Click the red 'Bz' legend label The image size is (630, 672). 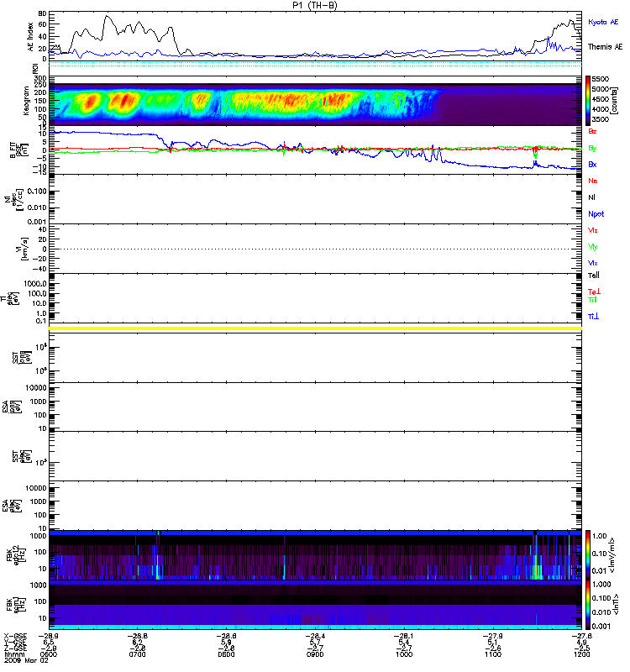[592, 131]
